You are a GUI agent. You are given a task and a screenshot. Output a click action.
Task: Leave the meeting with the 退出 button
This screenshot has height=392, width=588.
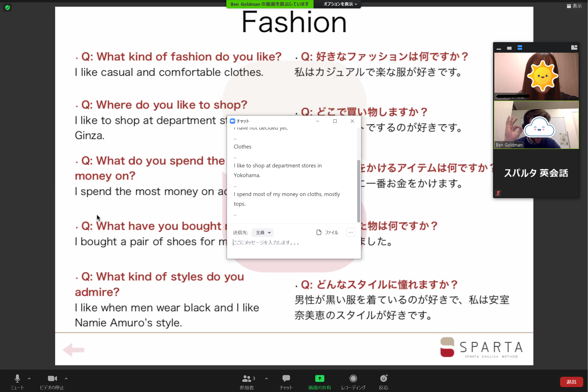[x=571, y=382]
